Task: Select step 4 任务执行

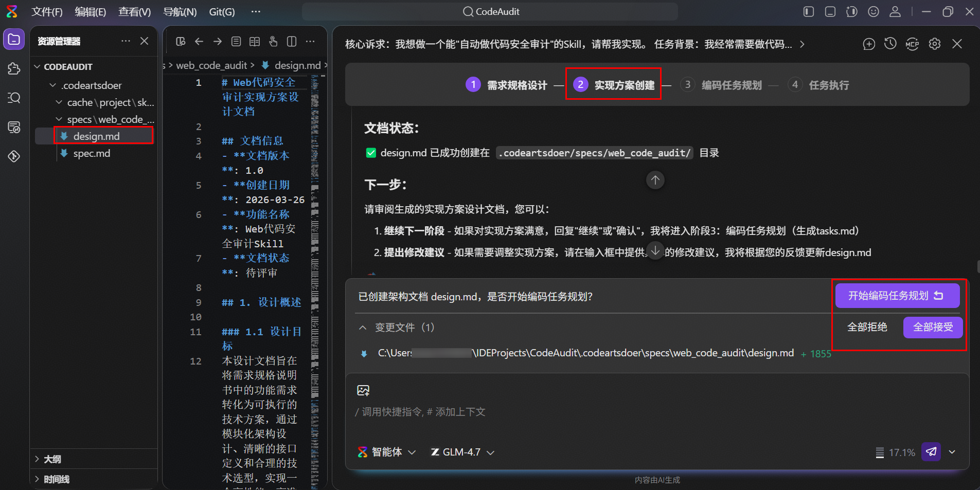Action: pyautogui.click(x=818, y=85)
